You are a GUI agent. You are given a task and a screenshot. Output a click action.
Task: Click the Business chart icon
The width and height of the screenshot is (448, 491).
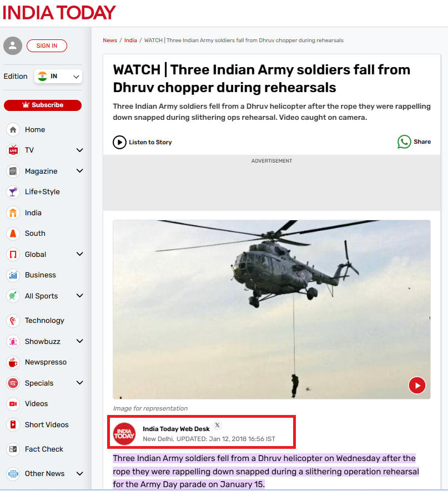coord(13,275)
